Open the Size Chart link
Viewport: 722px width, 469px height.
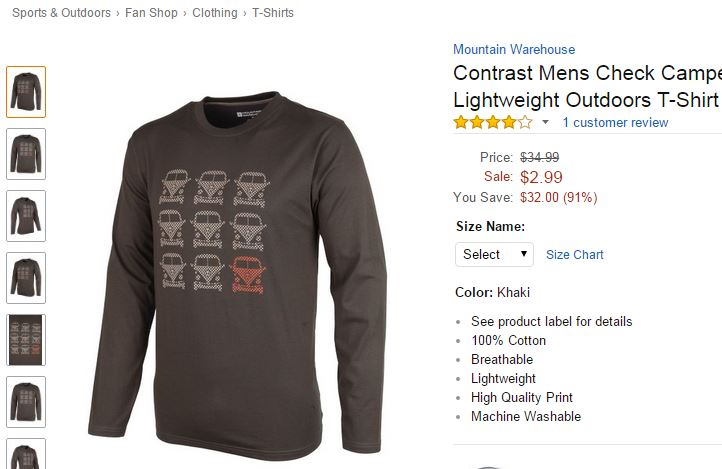574,255
